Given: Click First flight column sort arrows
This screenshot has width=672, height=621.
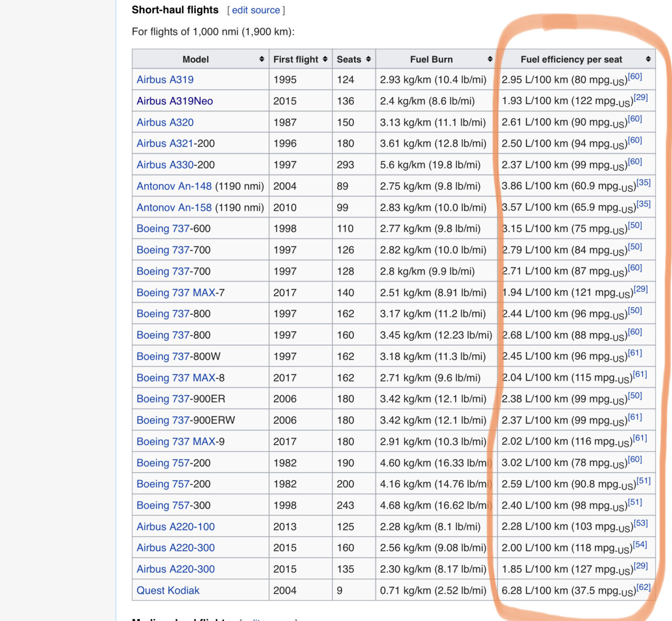Looking at the screenshot, I should click(325, 59).
